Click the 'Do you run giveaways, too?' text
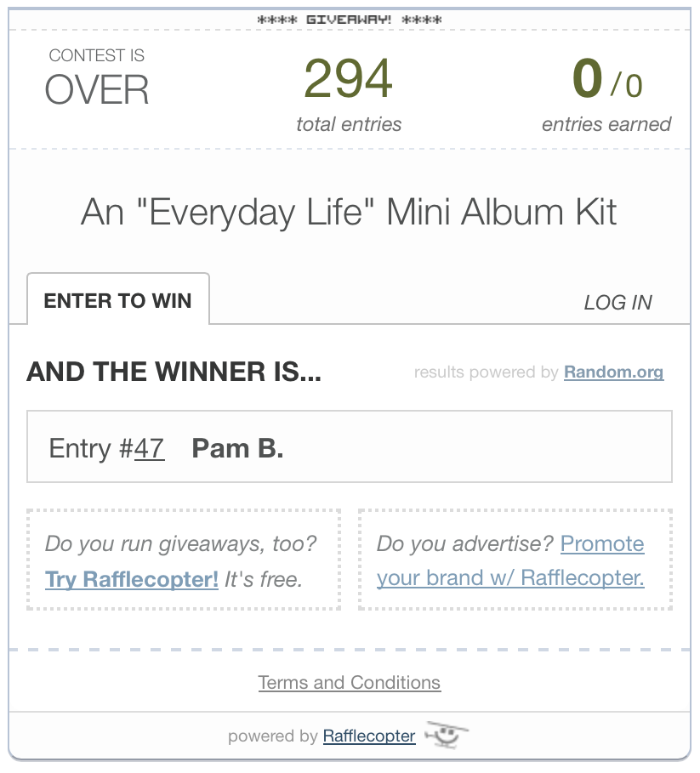Screen dimensions: 700x773 coord(180,543)
